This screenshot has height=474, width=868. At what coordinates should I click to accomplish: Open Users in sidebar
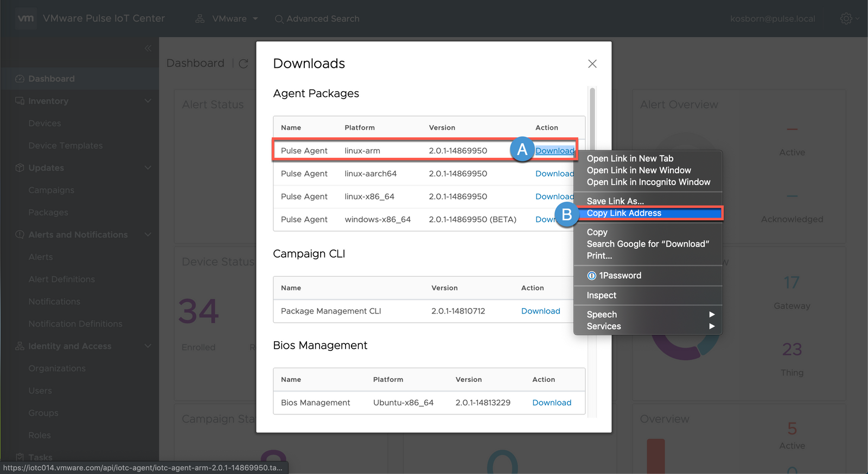(40, 391)
